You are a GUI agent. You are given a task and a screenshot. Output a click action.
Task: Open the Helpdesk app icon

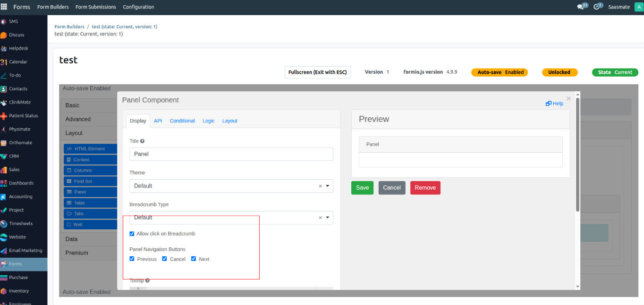pos(4,48)
